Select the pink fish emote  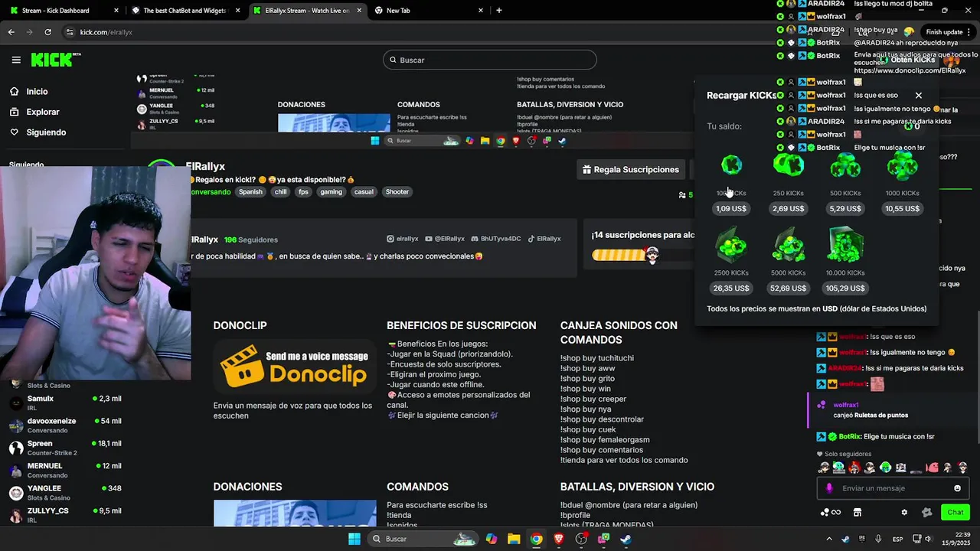[x=932, y=468]
